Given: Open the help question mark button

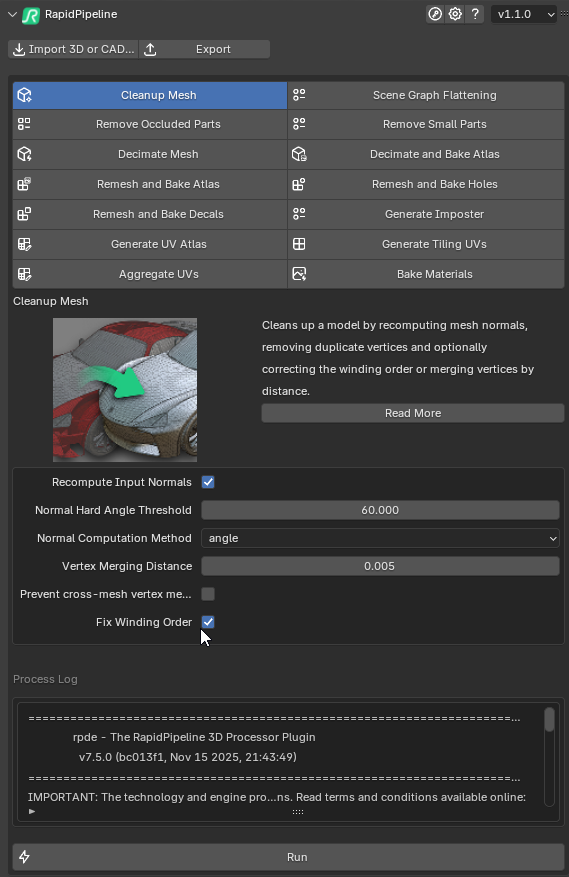Looking at the screenshot, I should point(475,14).
